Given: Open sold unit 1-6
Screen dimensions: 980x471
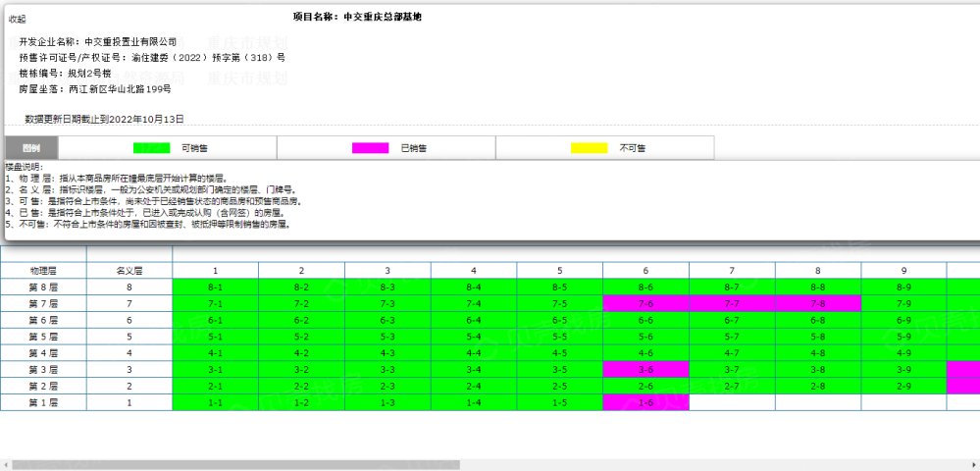Looking at the screenshot, I should 646,402.
